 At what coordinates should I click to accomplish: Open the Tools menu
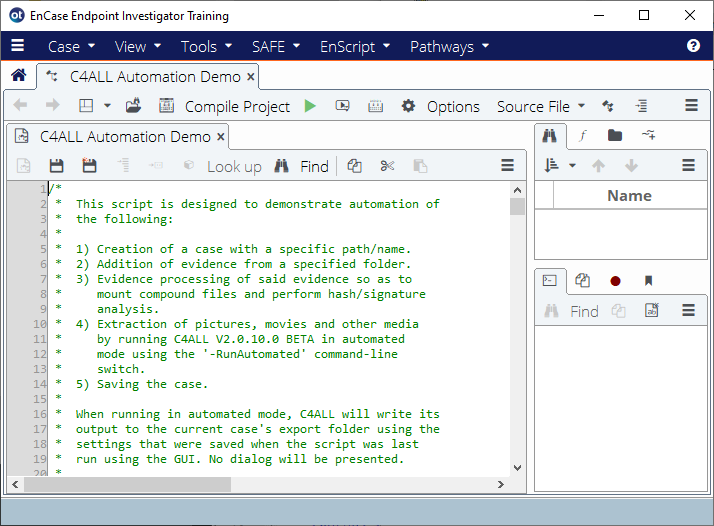coord(206,46)
